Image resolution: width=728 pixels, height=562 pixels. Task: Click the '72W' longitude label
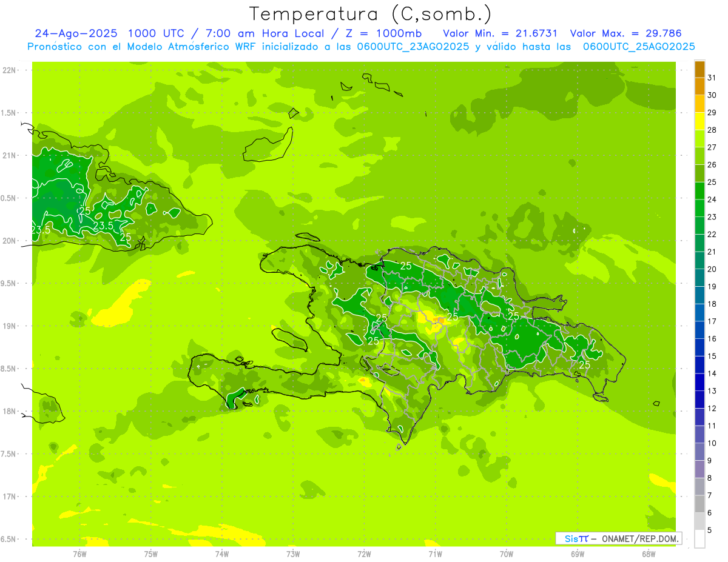364,554
